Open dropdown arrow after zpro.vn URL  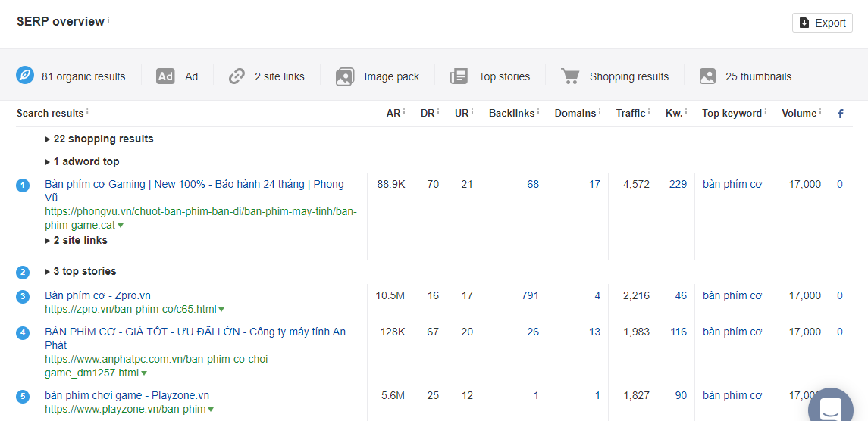[x=221, y=310]
